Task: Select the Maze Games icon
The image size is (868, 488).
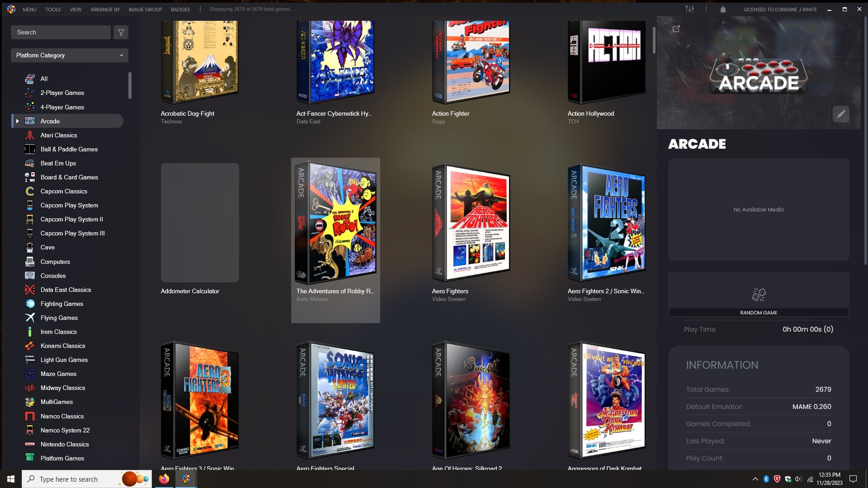Action: click(30, 374)
